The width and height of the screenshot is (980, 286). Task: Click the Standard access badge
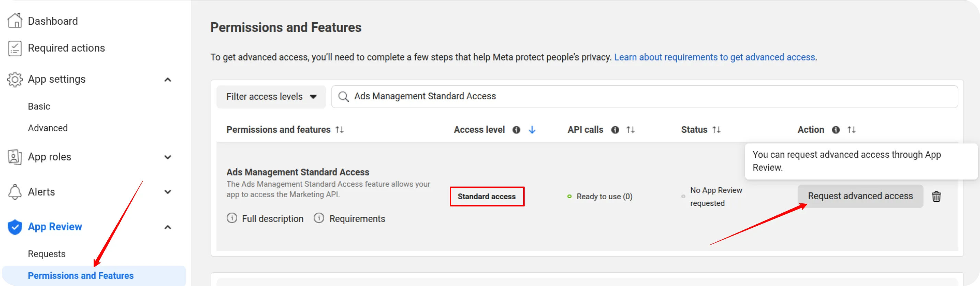(487, 196)
